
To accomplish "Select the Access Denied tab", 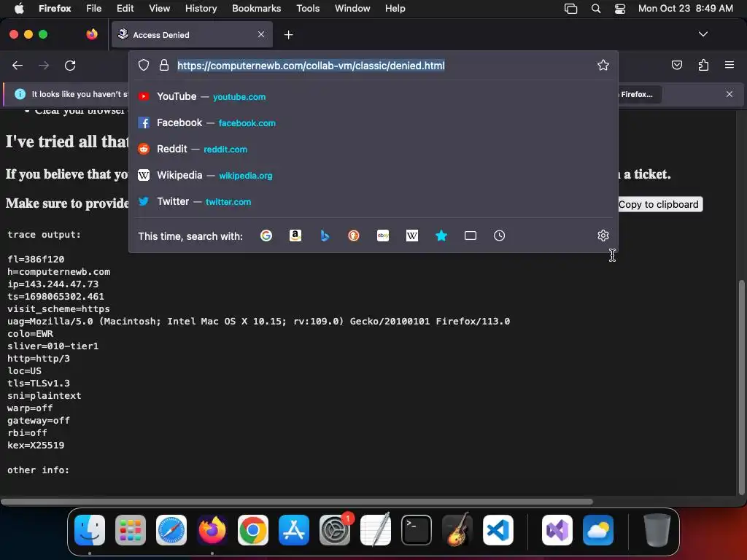I will pyautogui.click(x=192, y=35).
